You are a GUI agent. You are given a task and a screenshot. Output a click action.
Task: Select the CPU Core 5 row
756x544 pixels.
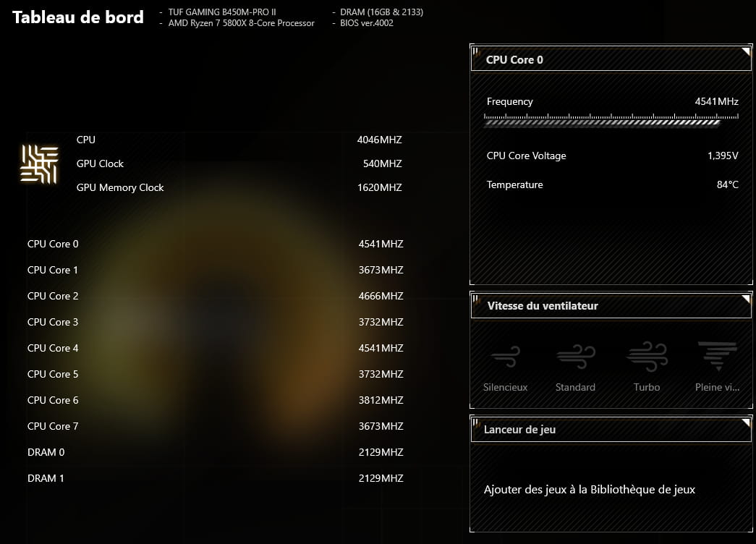[215, 374]
